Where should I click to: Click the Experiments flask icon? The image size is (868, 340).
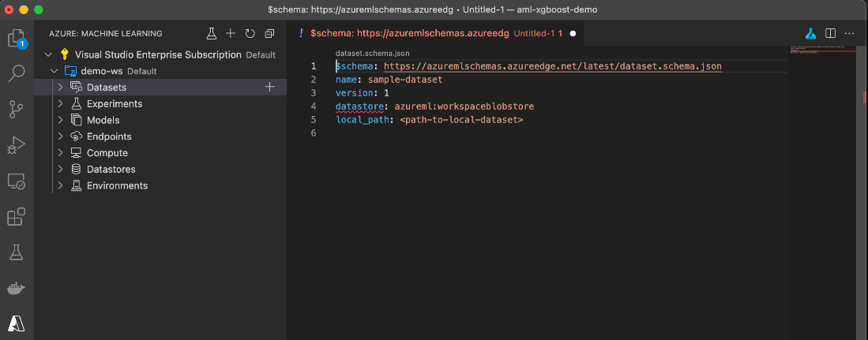(x=77, y=104)
